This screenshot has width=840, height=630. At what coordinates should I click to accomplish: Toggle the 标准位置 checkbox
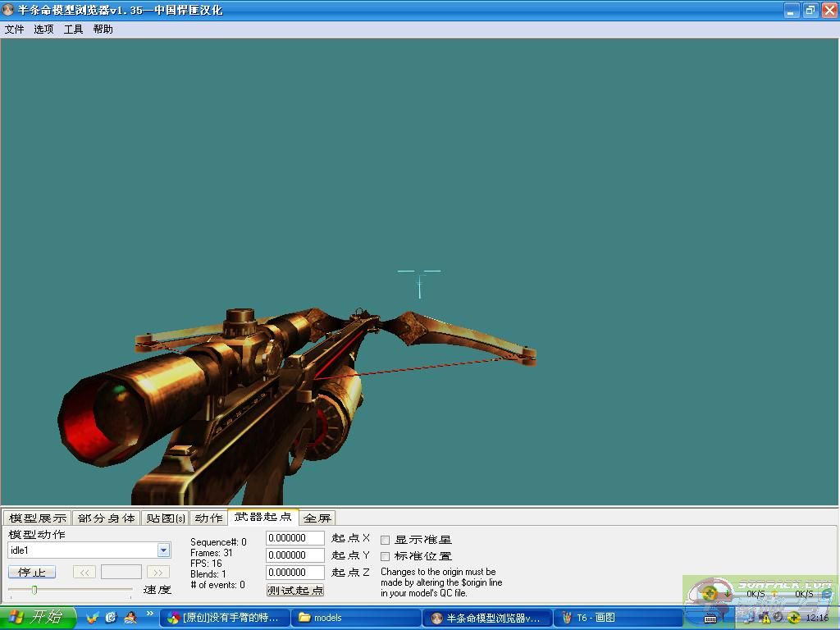pyautogui.click(x=386, y=556)
